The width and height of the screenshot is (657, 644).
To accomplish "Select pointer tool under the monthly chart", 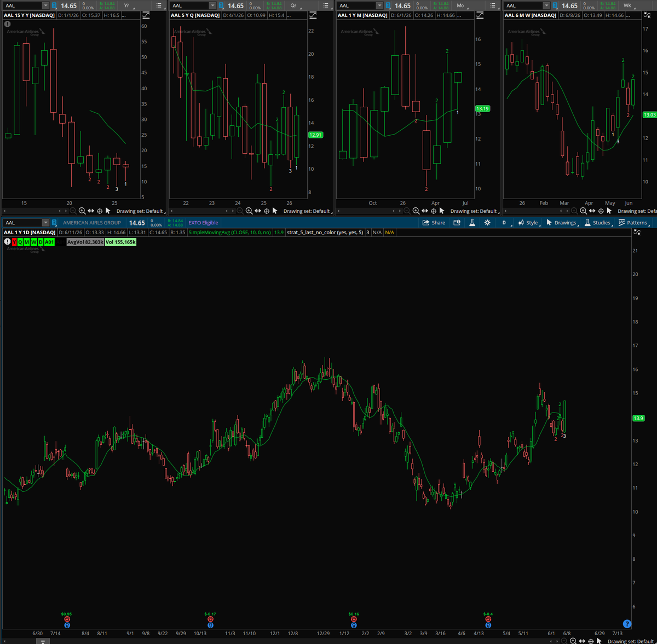I will click(442, 211).
